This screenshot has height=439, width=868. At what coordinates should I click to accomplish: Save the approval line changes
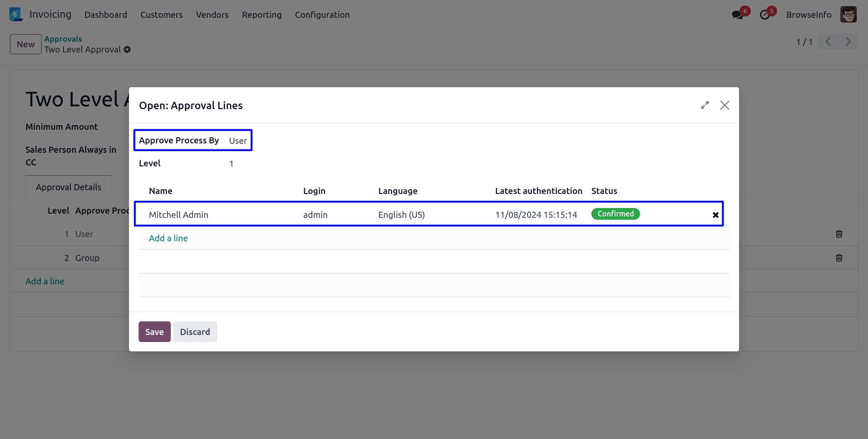click(x=154, y=332)
